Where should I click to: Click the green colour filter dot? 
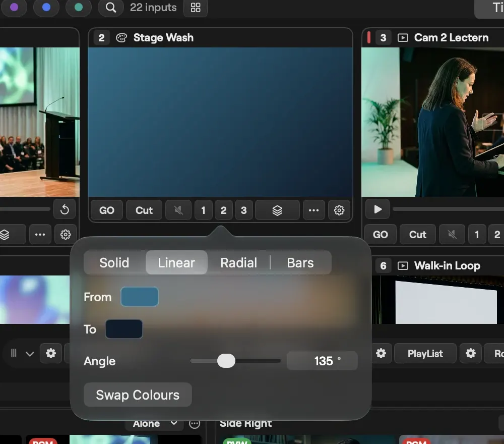point(79,8)
